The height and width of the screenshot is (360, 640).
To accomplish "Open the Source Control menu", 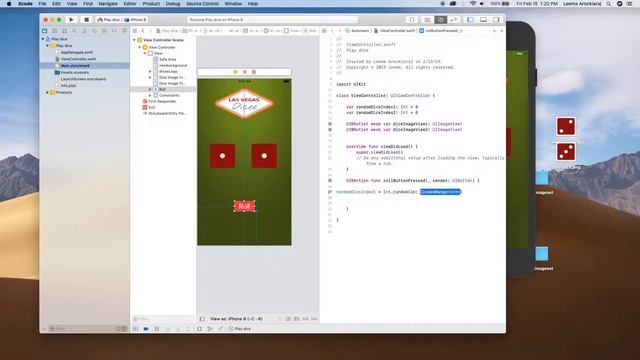I will tap(202, 4).
